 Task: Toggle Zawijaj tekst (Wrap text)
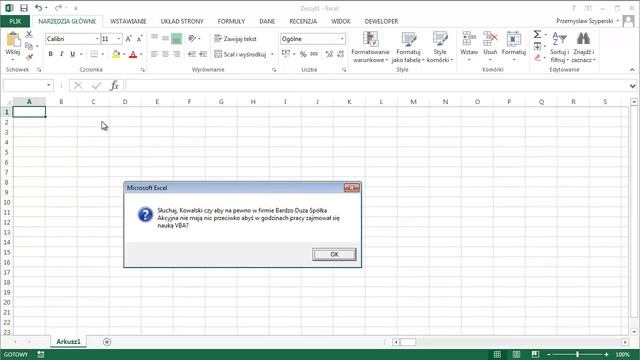(x=236, y=39)
